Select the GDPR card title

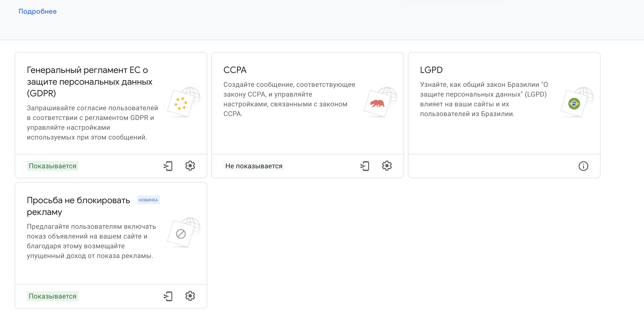(x=90, y=82)
